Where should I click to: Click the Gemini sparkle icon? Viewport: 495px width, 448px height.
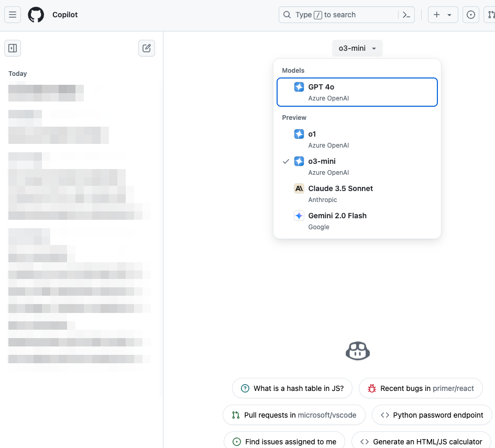pyautogui.click(x=299, y=216)
